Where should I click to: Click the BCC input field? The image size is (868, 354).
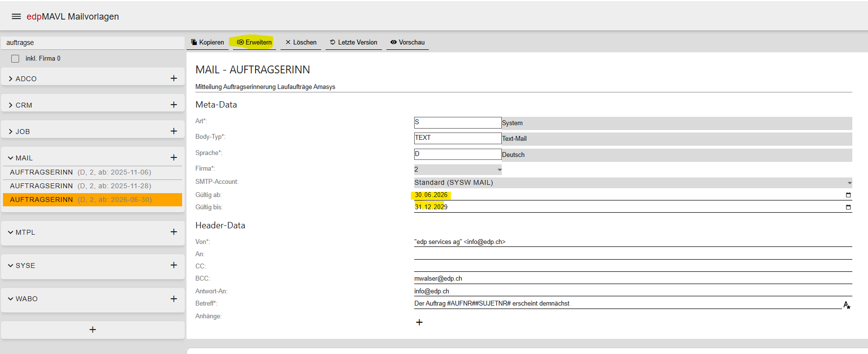[633, 278]
